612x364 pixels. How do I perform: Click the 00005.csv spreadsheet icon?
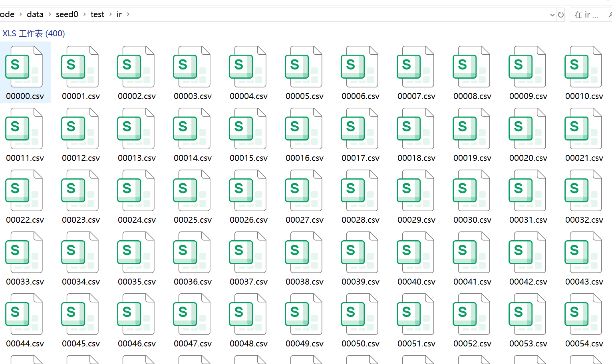[x=304, y=67]
